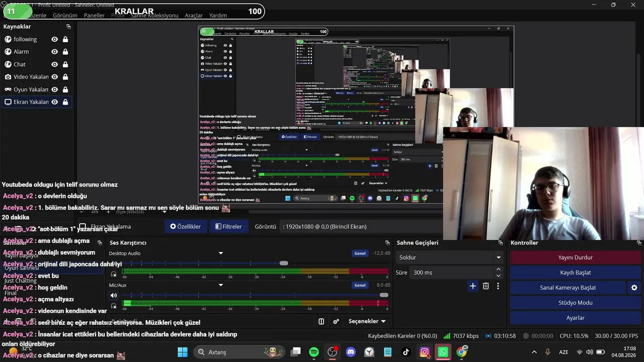
Task: Open the Paneller menu
Action: [x=94, y=16]
